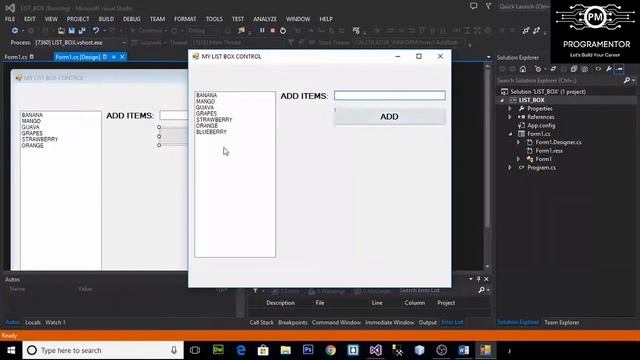Screen dimensions: 640x360
Task: Click the ADD ITEMS text field in running form
Action: point(389,96)
